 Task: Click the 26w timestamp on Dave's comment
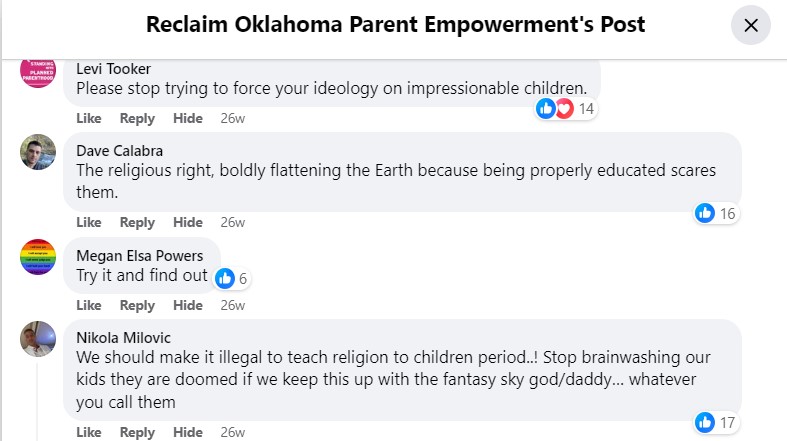(x=233, y=222)
